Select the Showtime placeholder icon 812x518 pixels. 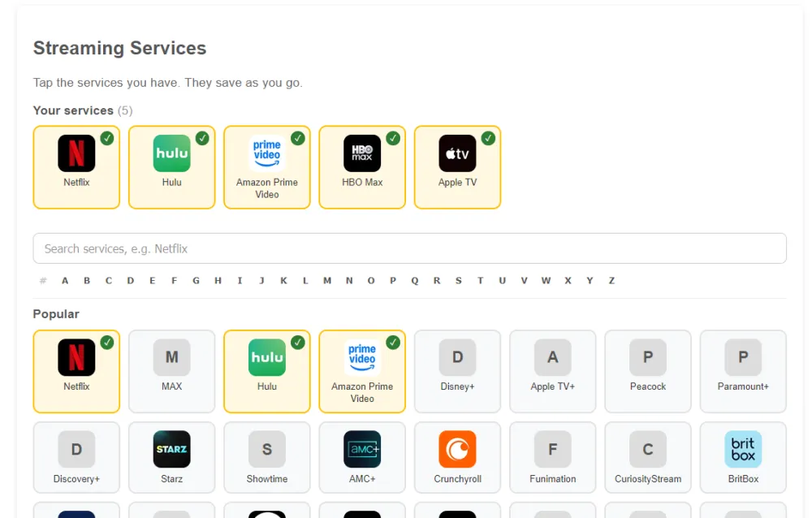point(267,449)
